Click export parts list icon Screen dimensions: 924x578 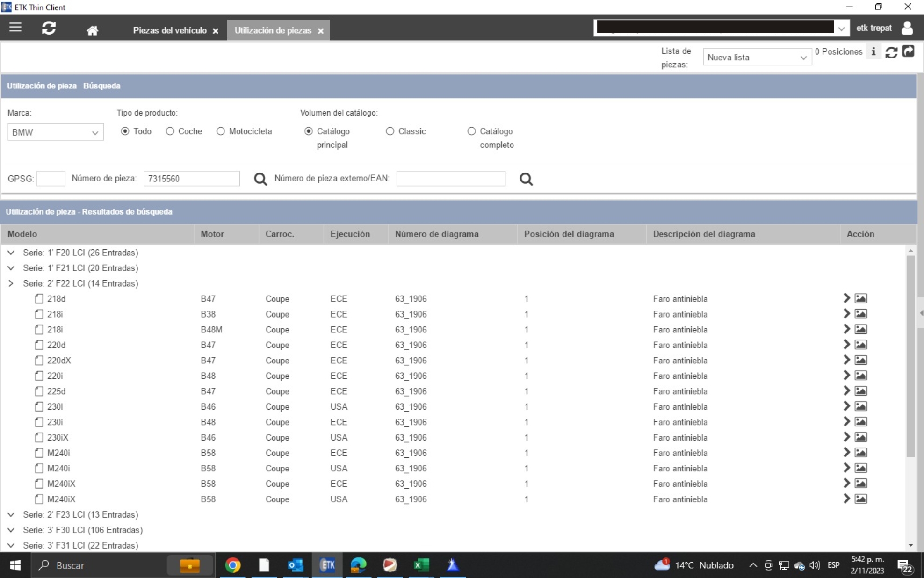[908, 51]
